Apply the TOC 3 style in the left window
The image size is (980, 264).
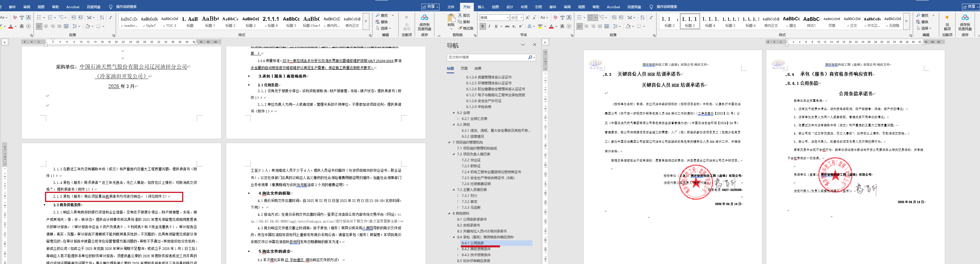169,21
